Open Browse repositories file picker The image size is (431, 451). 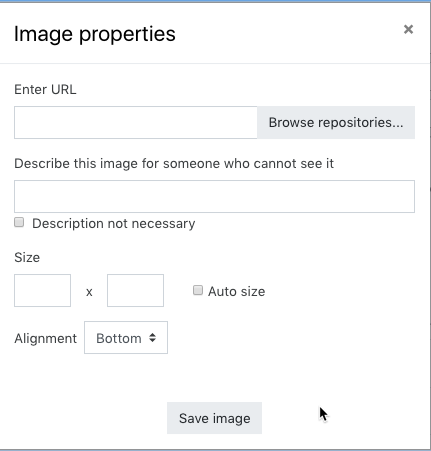[x=336, y=122]
